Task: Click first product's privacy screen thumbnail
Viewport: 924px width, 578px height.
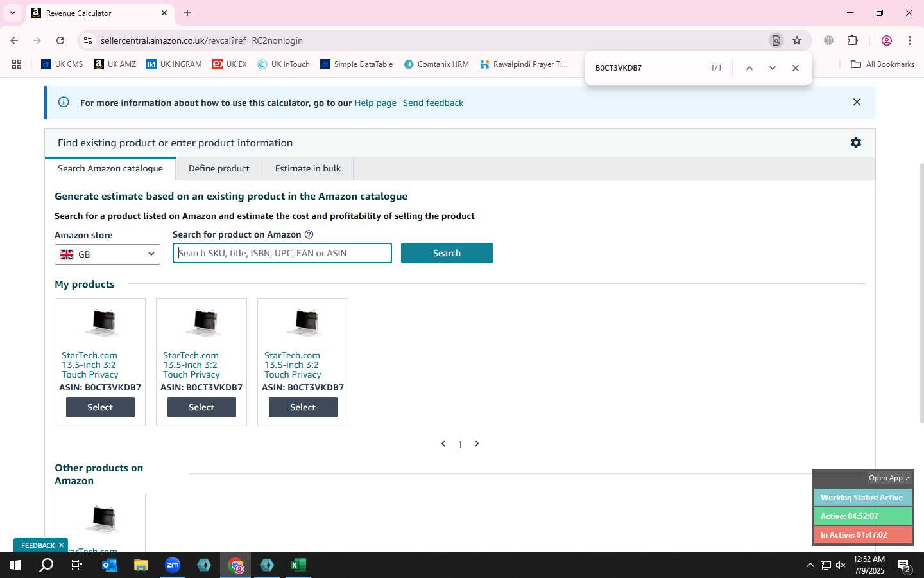Action: pos(101,323)
